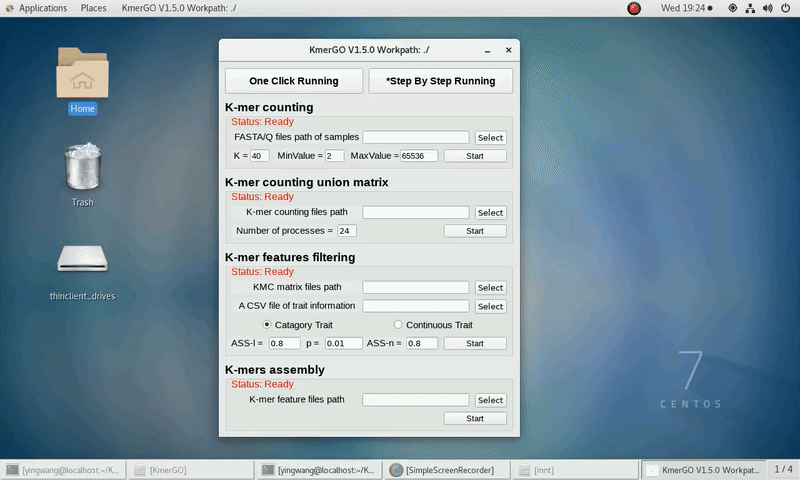Open the KmerGO app menu in top bar
The width and height of the screenshot is (800, 480).
(x=179, y=8)
